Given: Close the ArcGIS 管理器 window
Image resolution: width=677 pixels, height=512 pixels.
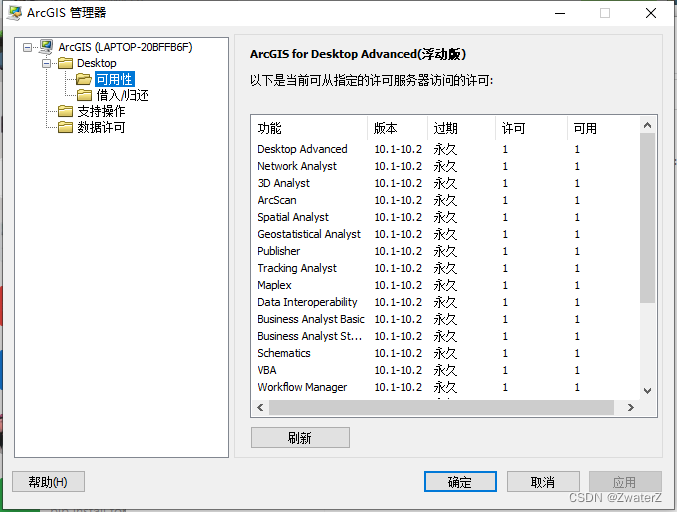Looking at the screenshot, I should (x=651, y=13).
